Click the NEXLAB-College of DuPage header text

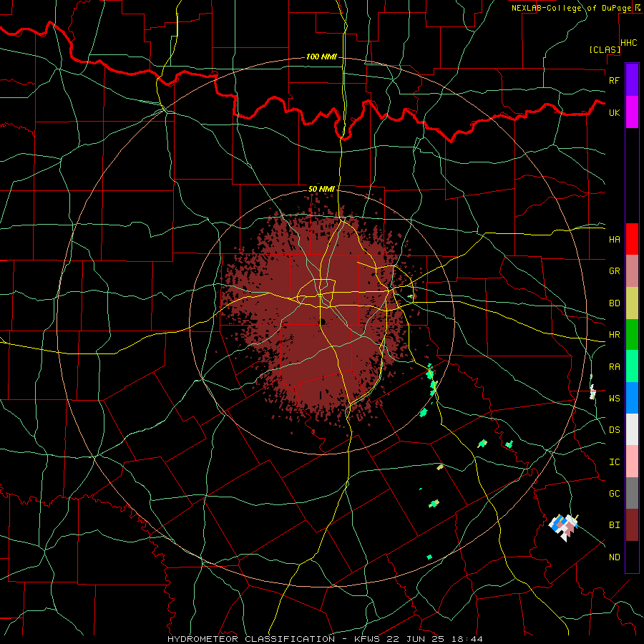[571, 8]
